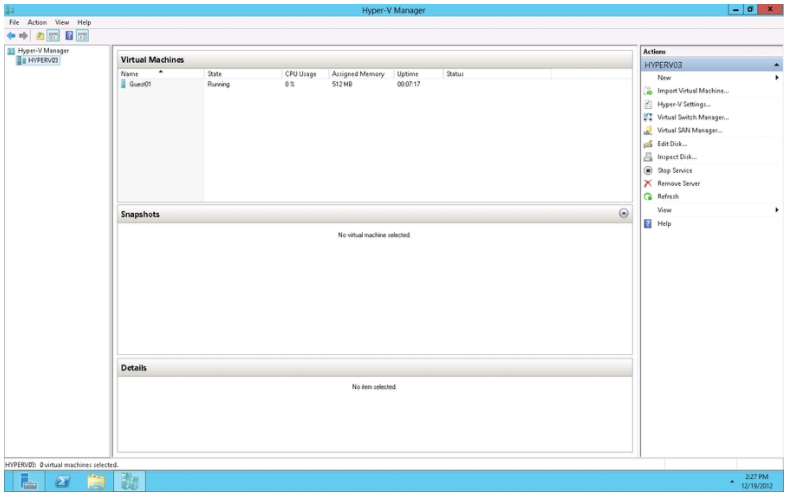
Task: Expand the View submenu arrow in Actions
Action: [x=776, y=210]
